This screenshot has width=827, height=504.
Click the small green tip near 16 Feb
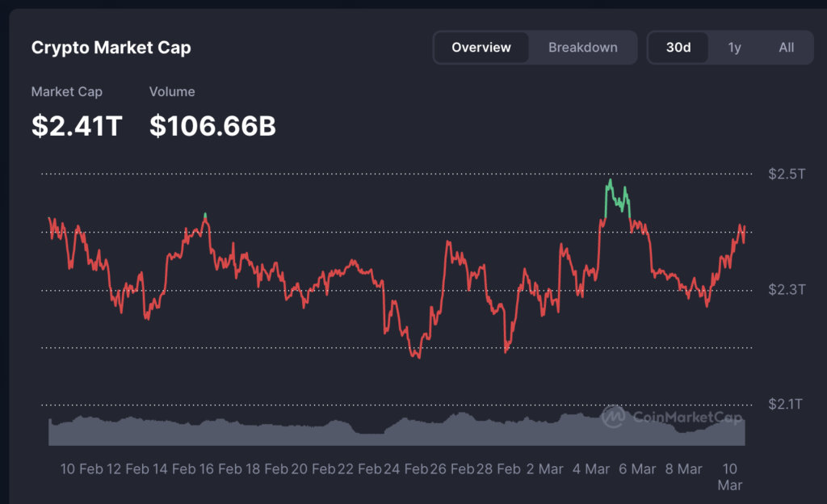205,215
